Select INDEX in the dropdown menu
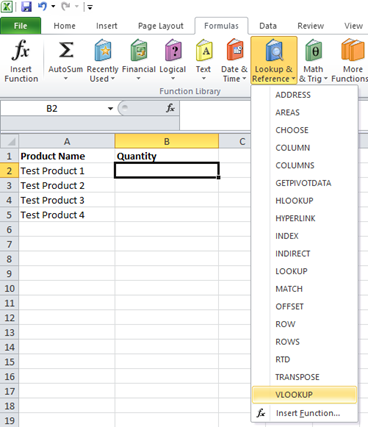 pos(304,236)
